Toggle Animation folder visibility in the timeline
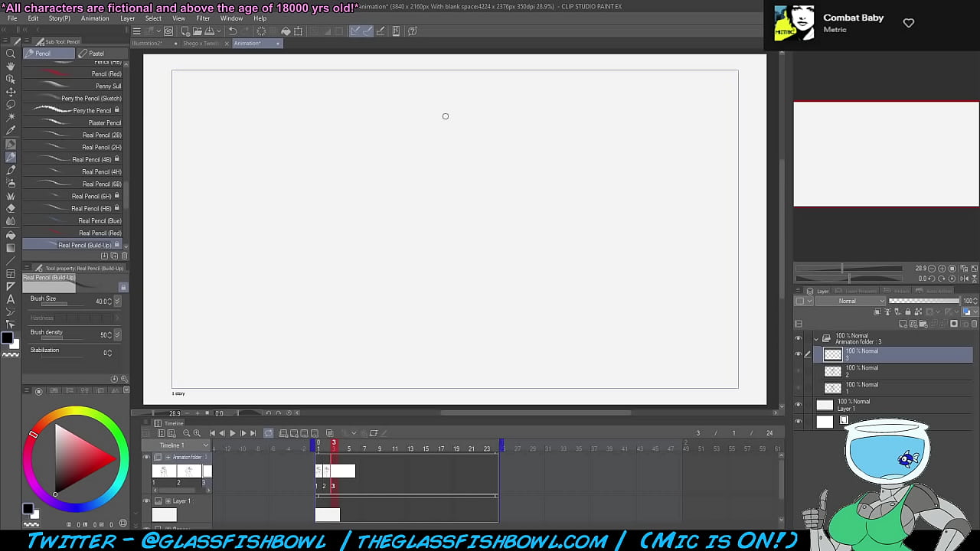Viewport: 980px width, 551px height. coord(147,457)
